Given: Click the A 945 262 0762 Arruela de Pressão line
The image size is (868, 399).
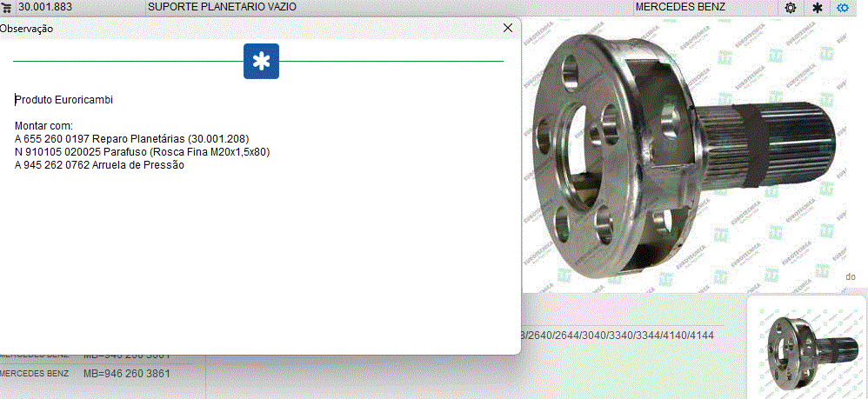Looking at the screenshot, I should point(99,165).
